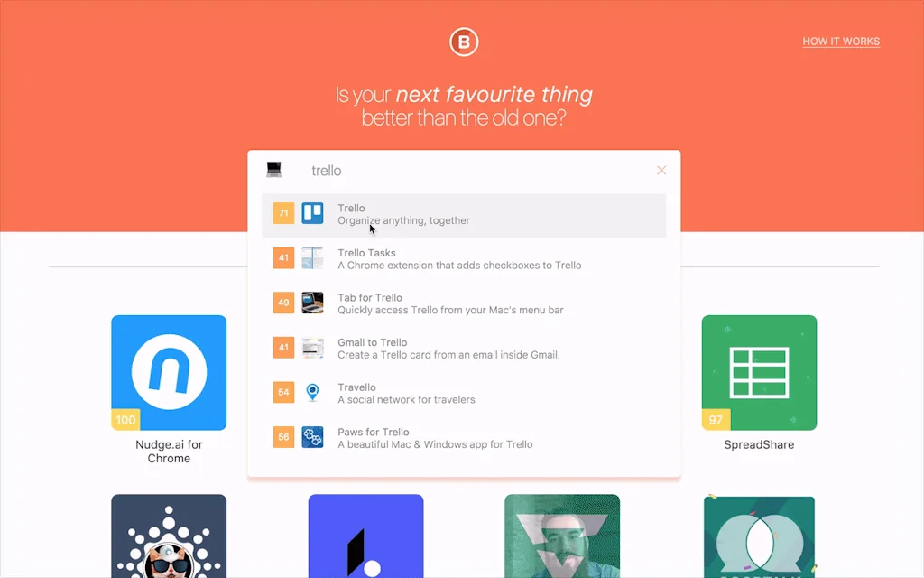Screen dimensions: 924x578
Task: Click the Travello map pin icon
Action: [312, 392]
